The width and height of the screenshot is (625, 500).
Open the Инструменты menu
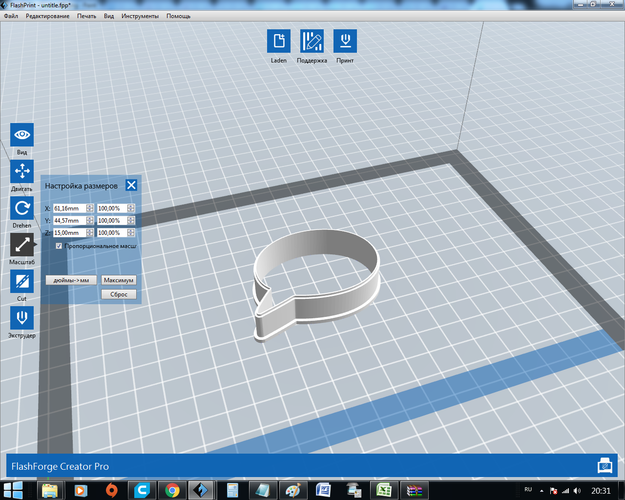click(140, 16)
